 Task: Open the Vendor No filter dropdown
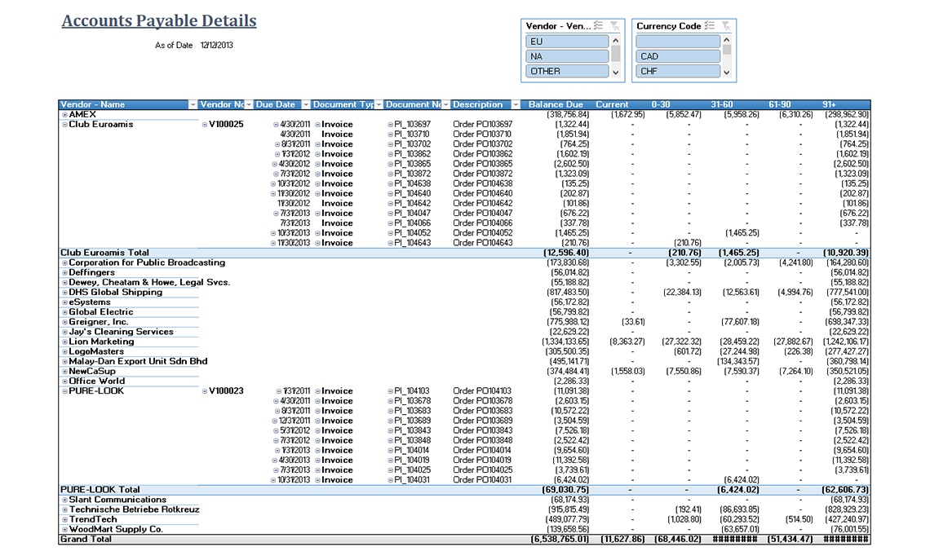[249, 105]
